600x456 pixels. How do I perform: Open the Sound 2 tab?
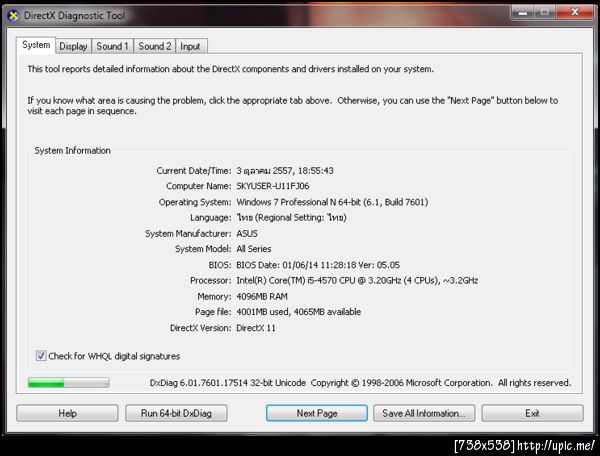[x=155, y=46]
